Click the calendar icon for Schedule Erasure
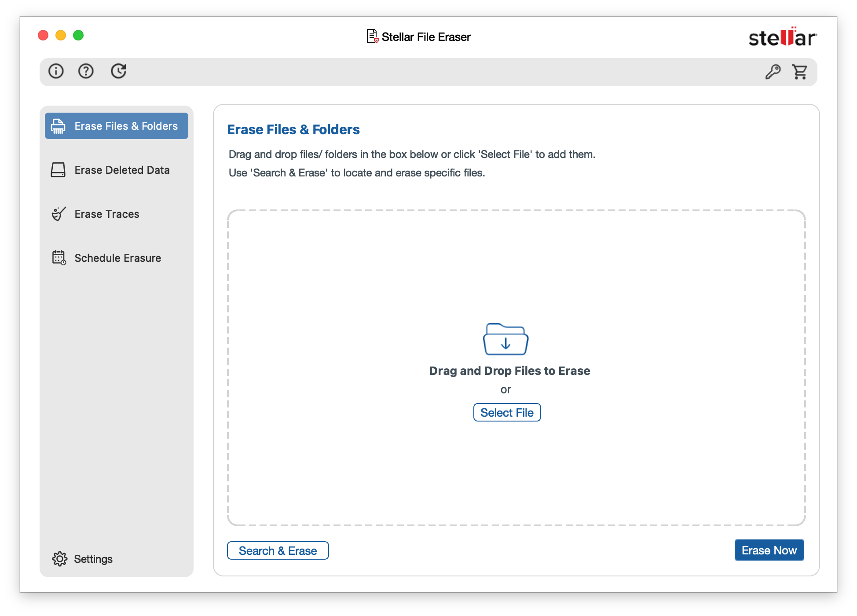This screenshot has height=616, width=857. 59,258
